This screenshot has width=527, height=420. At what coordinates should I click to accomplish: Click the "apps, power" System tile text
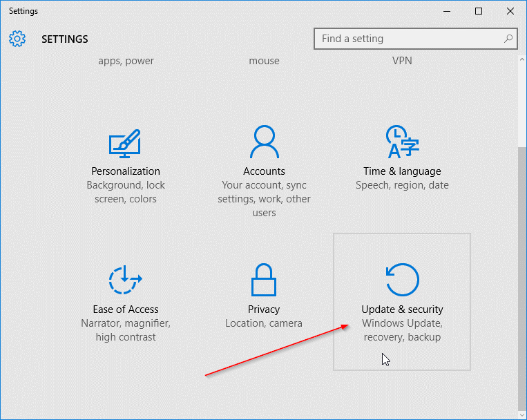[x=126, y=61]
